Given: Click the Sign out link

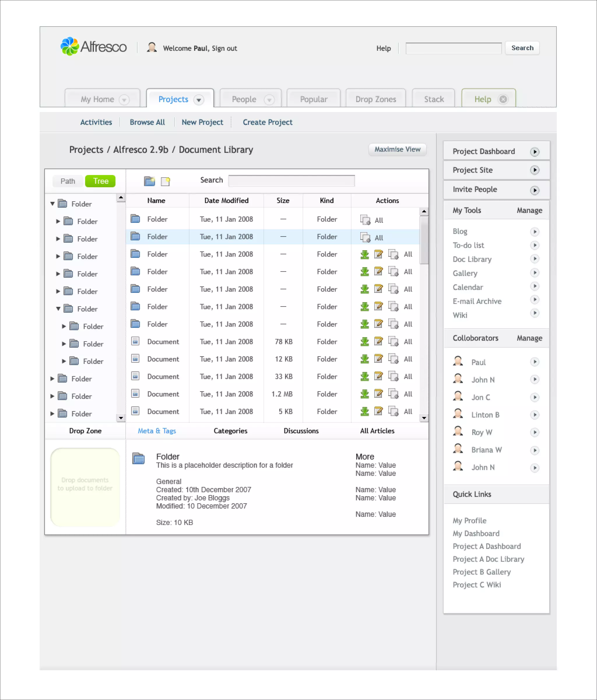Looking at the screenshot, I should pyautogui.click(x=224, y=48).
